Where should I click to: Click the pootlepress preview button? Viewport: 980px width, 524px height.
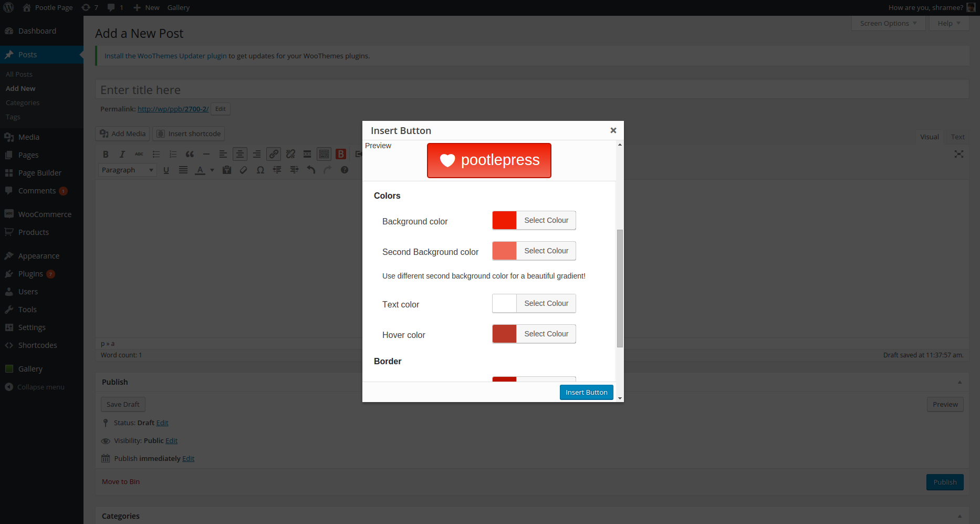[489, 160]
